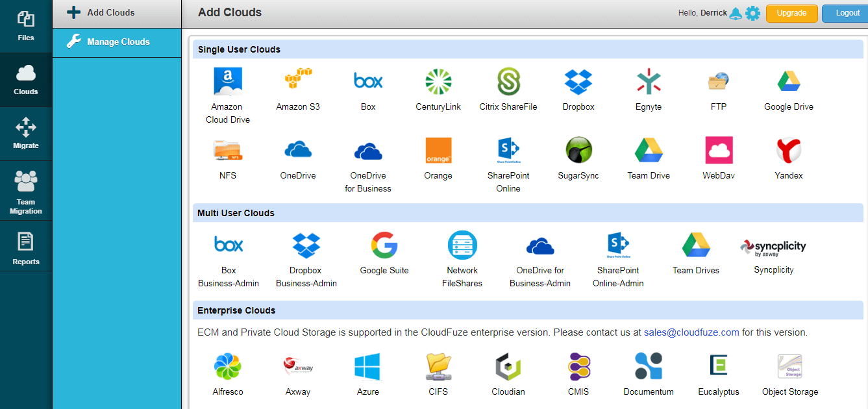Viewport: 868px width, 409px height.
Task: Choose Team Drive under Single User Clouds
Action: click(649, 151)
